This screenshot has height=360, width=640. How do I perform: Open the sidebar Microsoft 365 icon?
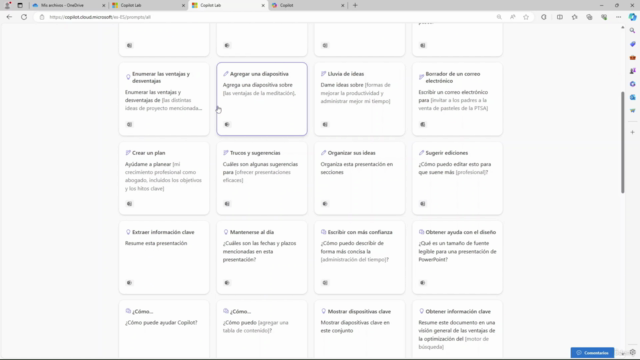click(632, 84)
